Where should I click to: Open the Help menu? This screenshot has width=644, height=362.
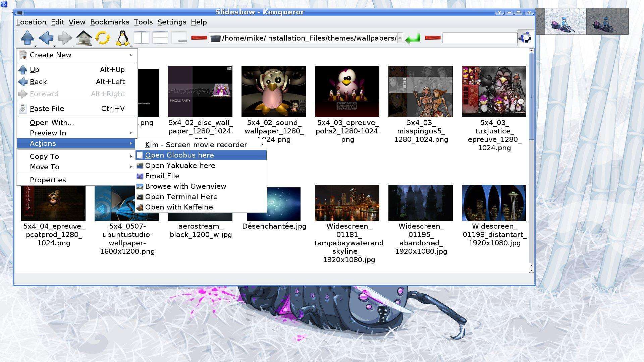pyautogui.click(x=199, y=22)
